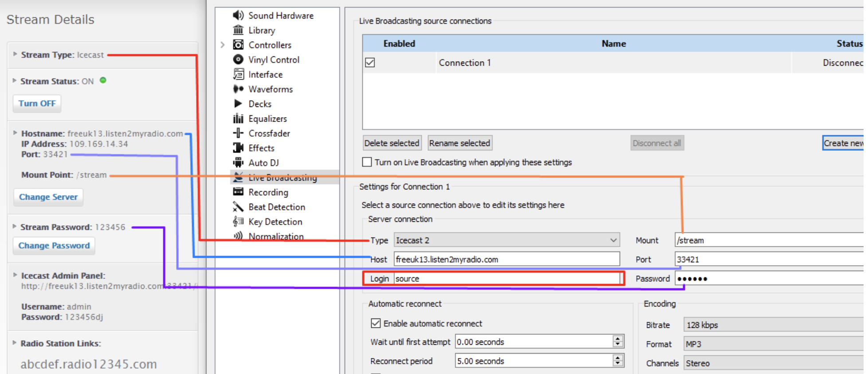Open Waveforms via its sidebar icon
The width and height of the screenshot is (868, 374).
click(x=238, y=89)
